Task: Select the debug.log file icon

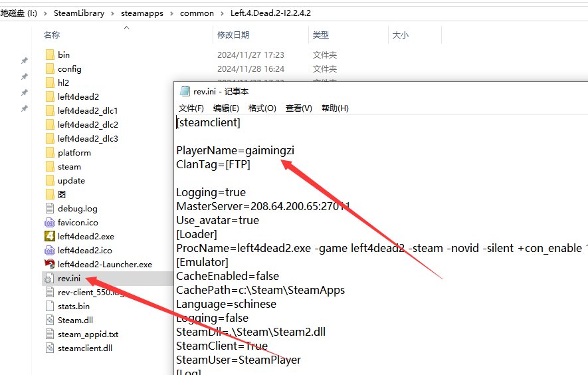Action: click(x=49, y=208)
